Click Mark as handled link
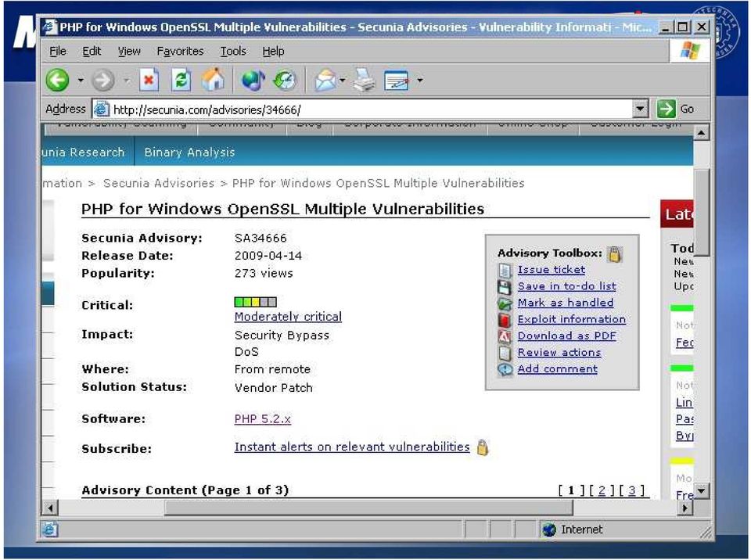 coord(566,303)
